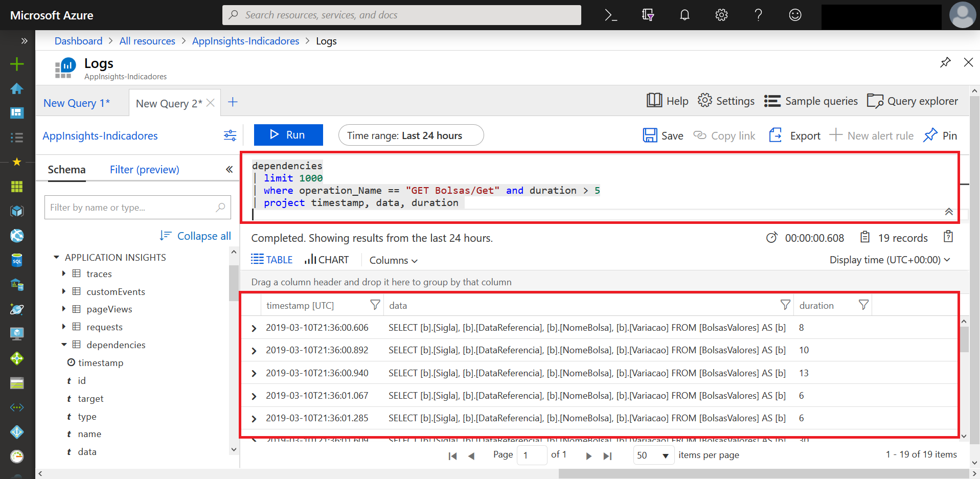This screenshot has height=479, width=980.
Task: Pin the Logs blade using the pin icon
Action: click(945, 62)
